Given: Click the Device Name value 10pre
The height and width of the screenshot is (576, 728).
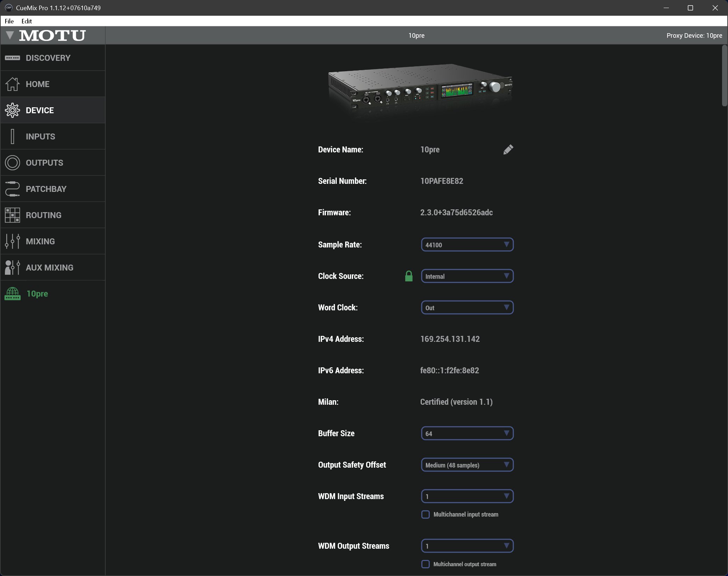Looking at the screenshot, I should pyautogui.click(x=430, y=150).
